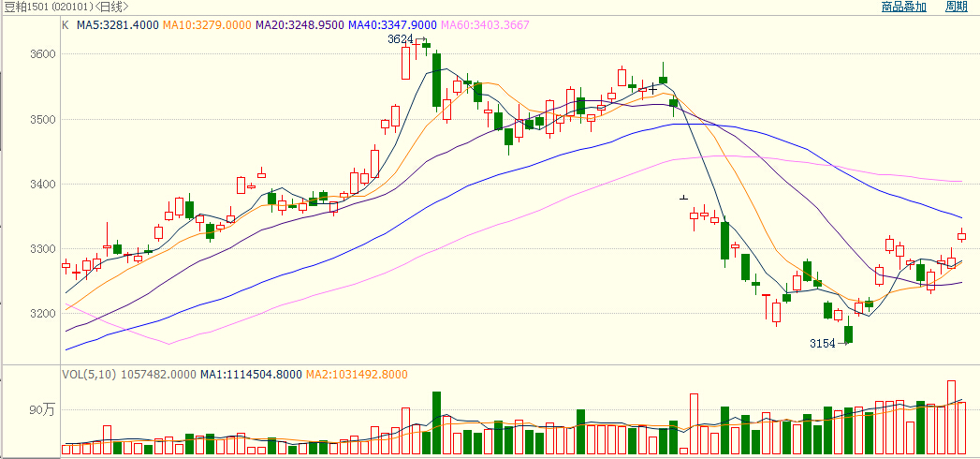Click the tallest green volume bar

click(436, 423)
